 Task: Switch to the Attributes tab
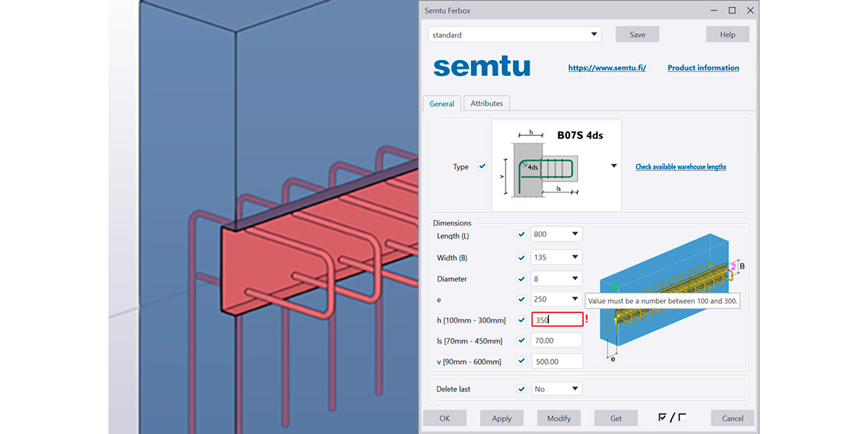point(487,103)
